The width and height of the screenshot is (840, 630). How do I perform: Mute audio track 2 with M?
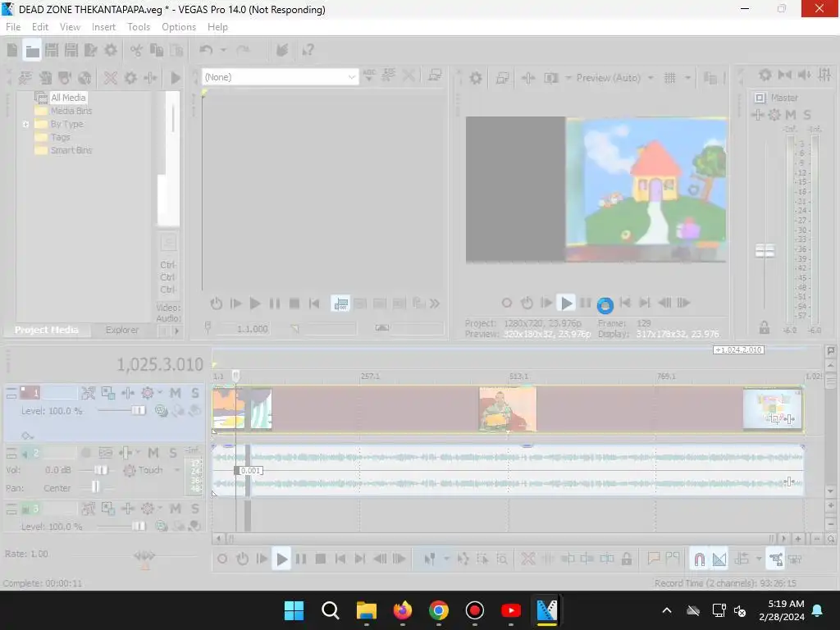pos(153,453)
